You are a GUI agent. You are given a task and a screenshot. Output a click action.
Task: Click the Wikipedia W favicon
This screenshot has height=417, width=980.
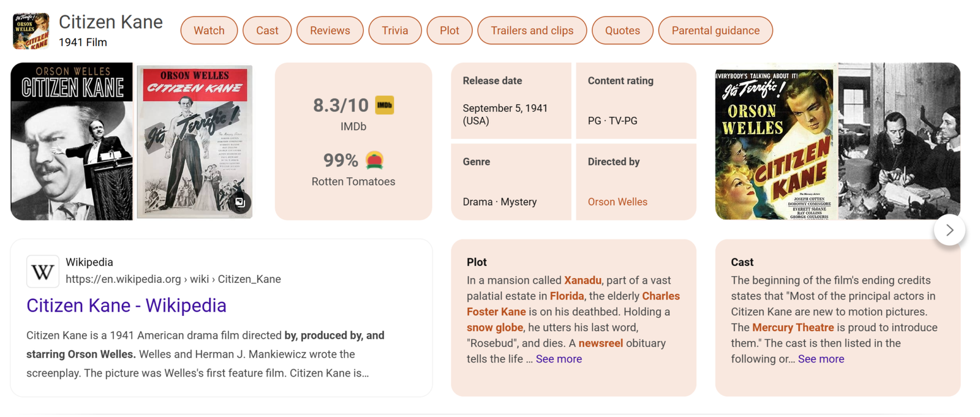tap(43, 271)
